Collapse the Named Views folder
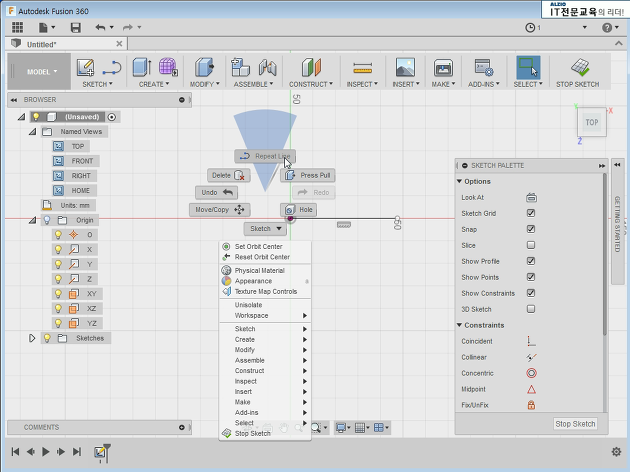The width and height of the screenshot is (630, 472). (32, 132)
